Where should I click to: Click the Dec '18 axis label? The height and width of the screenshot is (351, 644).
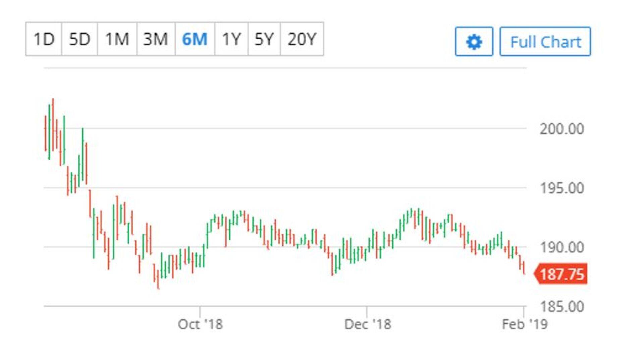click(367, 324)
